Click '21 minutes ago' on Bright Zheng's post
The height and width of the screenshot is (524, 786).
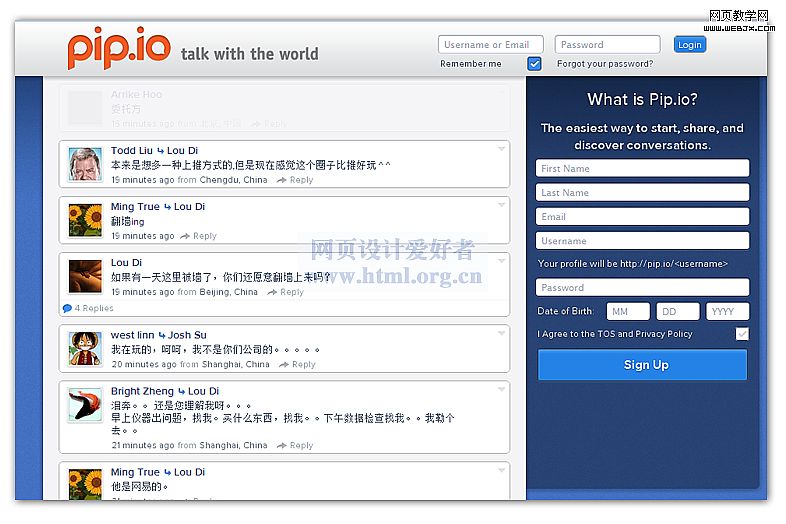click(x=143, y=445)
